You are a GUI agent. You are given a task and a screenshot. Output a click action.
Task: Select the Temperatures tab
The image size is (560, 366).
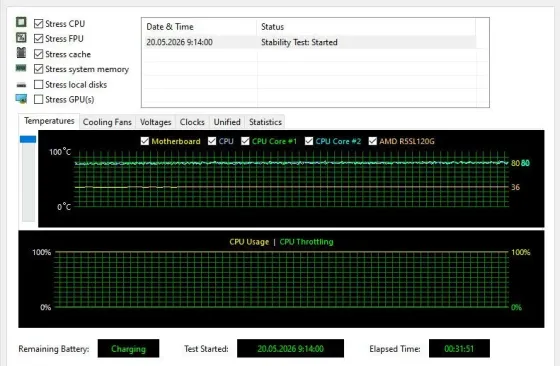[x=49, y=121]
